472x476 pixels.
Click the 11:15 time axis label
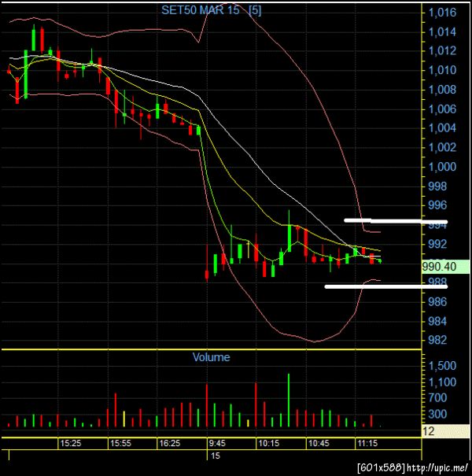[x=367, y=443]
